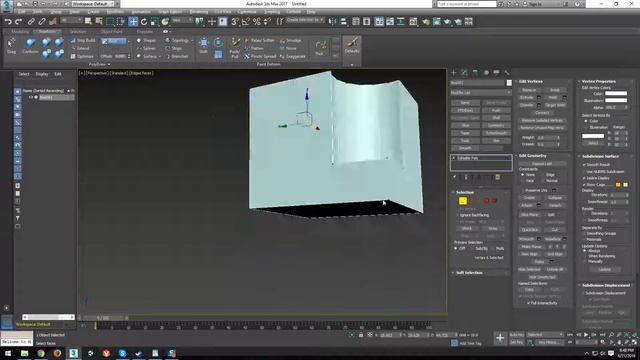The width and height of the screenshot is (640, 360).
Task: Toggle Isoline Display checkbox
Action: [x=584, y=178]
